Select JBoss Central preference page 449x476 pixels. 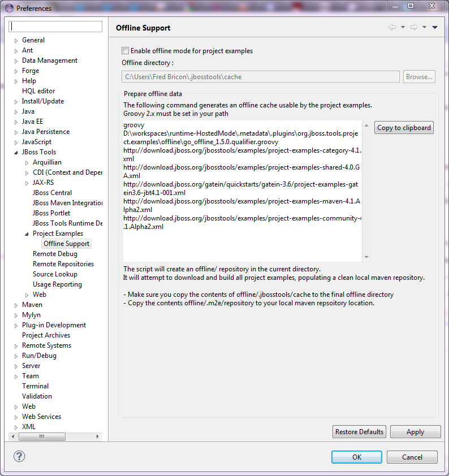point(52,193)
